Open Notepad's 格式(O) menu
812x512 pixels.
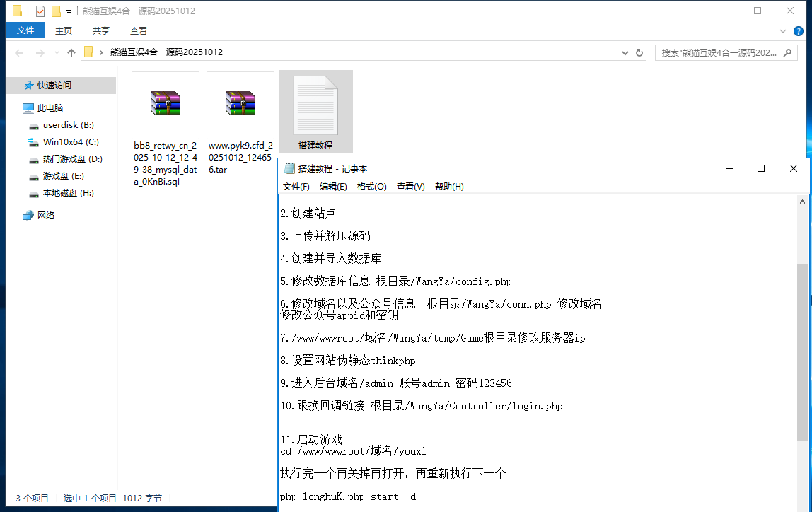(371, 187)
